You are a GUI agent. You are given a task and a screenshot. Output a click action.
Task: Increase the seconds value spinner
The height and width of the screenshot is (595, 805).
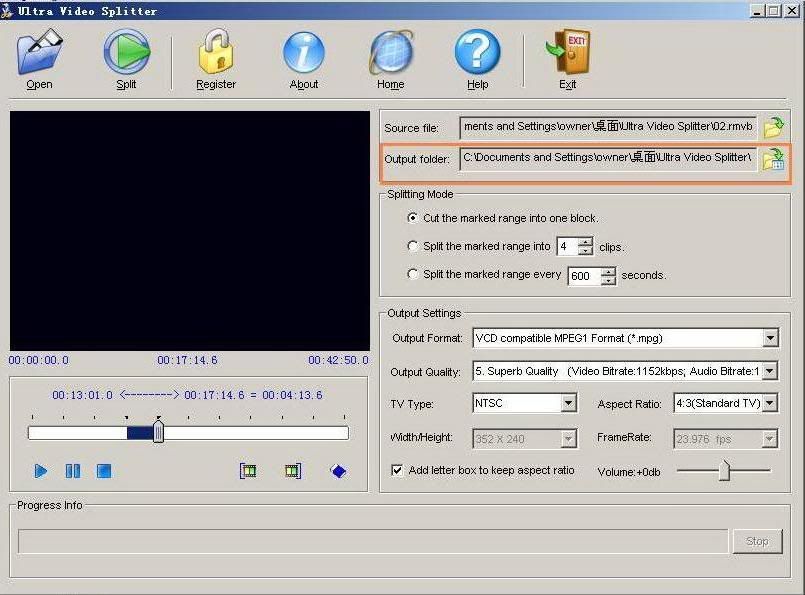[x=608, y=271]
